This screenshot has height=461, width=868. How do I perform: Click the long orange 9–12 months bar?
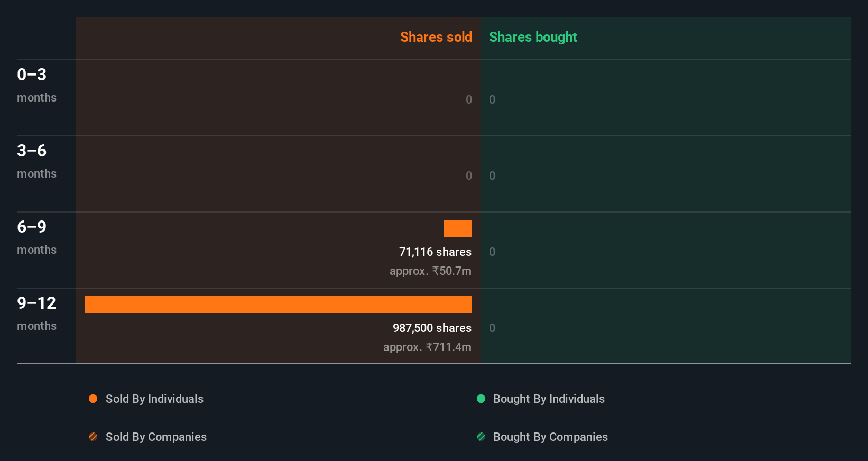[278, 305]
